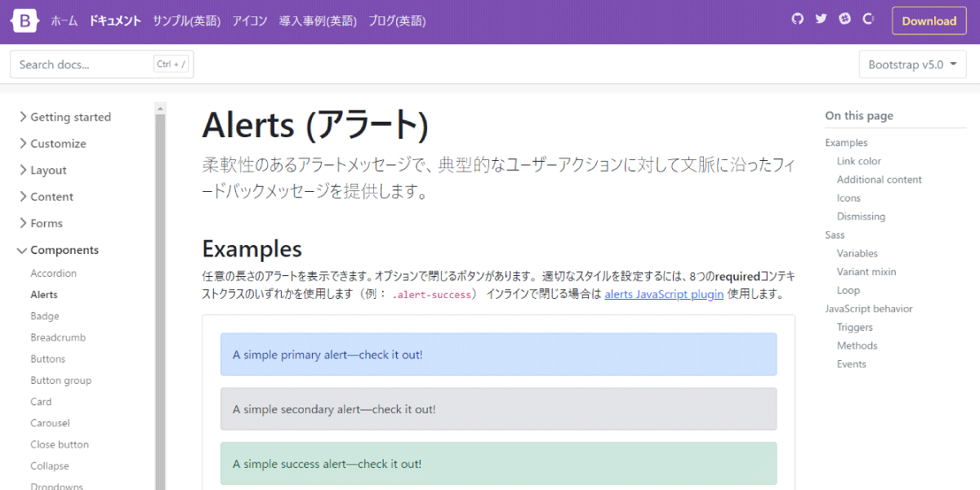Jump to Additional content section
The image size is (980, 490).
pos(880,180)
